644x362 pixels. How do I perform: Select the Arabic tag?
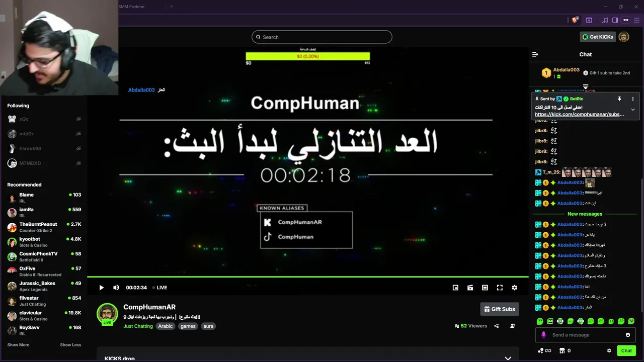click(166, 326)
